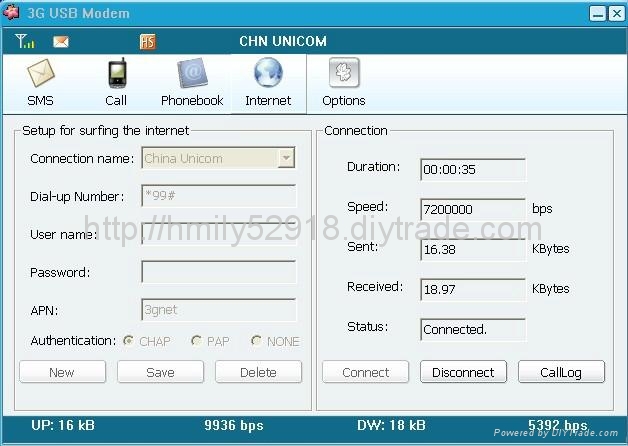Image resolution: width=628 pixels, height=446 pixels.
Task: Switch to the Call tab label
Action: point(116,100)
